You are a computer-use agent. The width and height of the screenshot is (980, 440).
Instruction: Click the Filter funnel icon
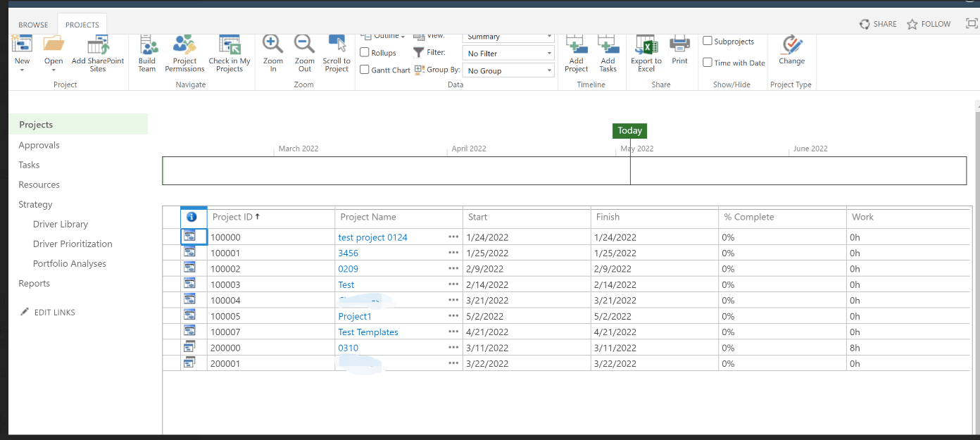419,53
